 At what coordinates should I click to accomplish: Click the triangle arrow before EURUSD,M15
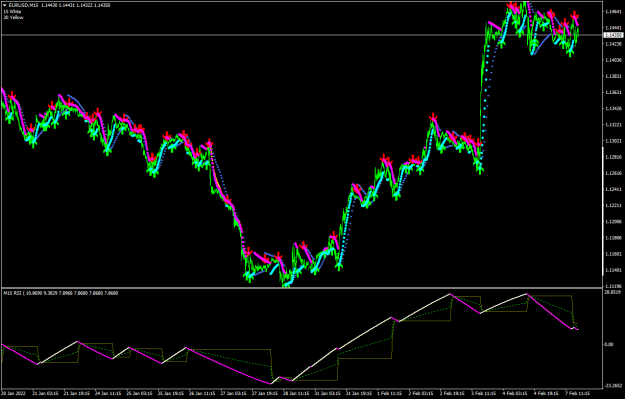point(5,5)
